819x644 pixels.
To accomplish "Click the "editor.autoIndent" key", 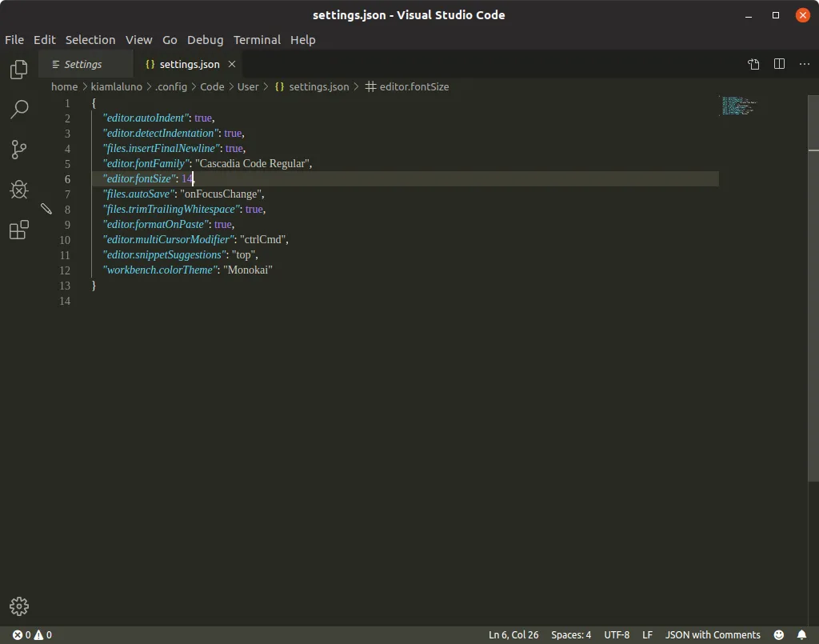I will pos(146,118).
